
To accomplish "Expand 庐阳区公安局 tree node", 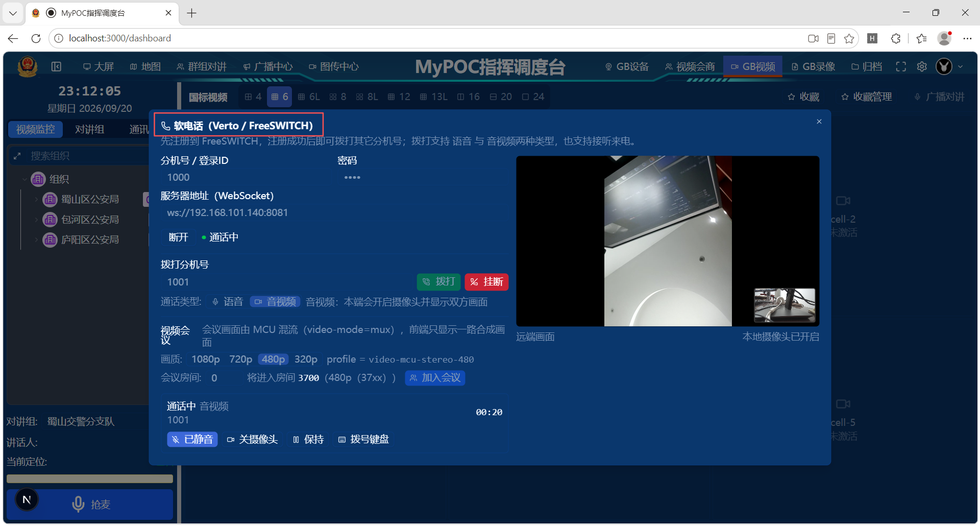I will tap(36, 240).
